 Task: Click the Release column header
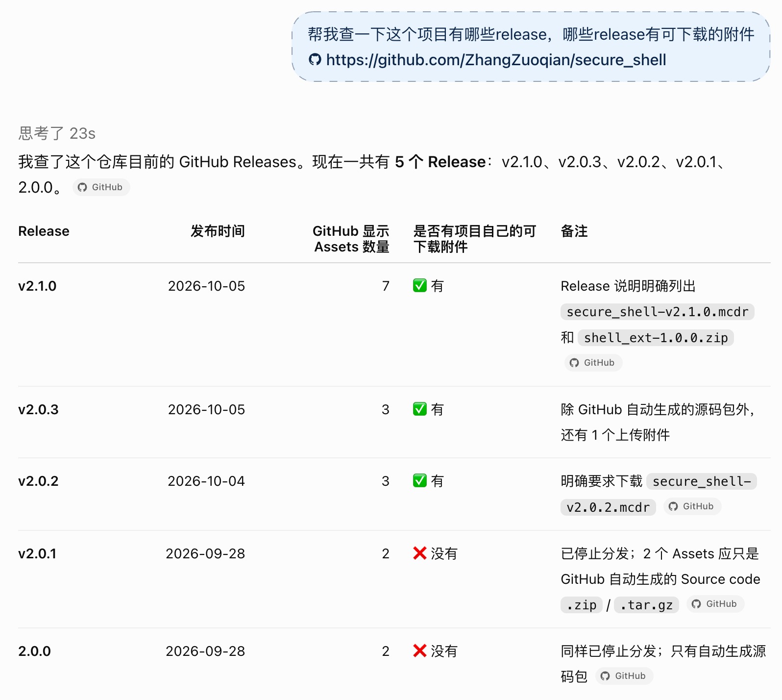click(x=44, y=231)
